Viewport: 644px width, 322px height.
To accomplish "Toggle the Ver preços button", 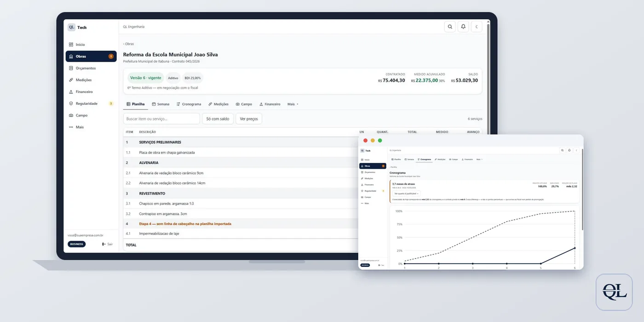I will (x=249, y=119).
